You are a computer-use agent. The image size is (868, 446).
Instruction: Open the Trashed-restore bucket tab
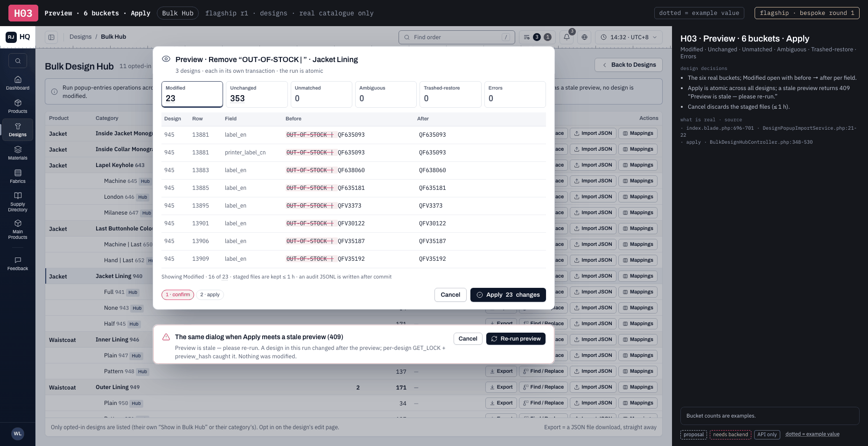(x=450, y=94)
